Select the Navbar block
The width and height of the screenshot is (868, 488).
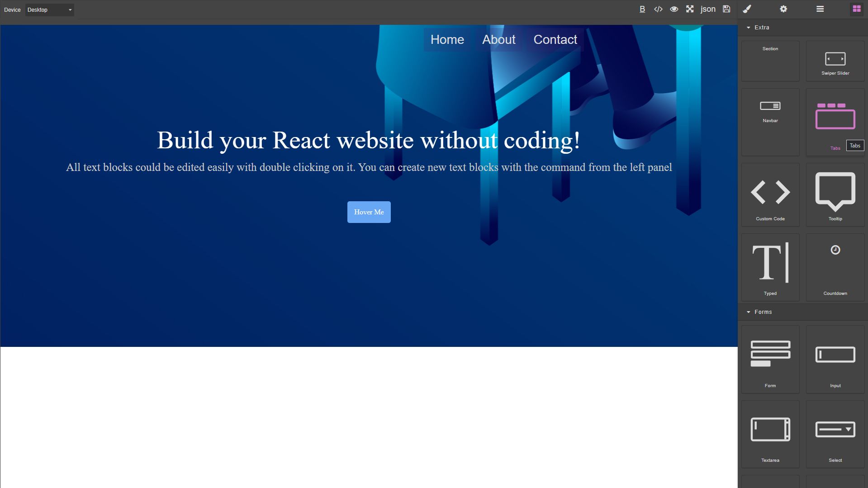tap(770, 122)
